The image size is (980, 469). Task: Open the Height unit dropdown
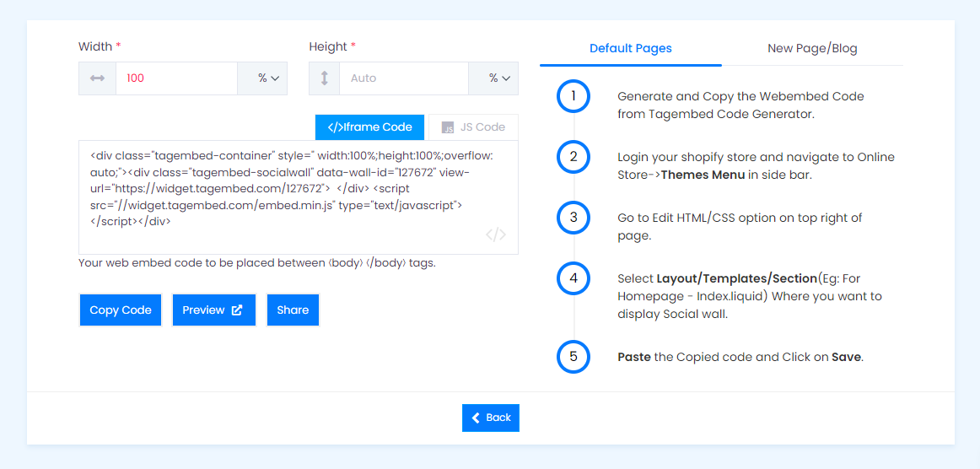[493, 78]
